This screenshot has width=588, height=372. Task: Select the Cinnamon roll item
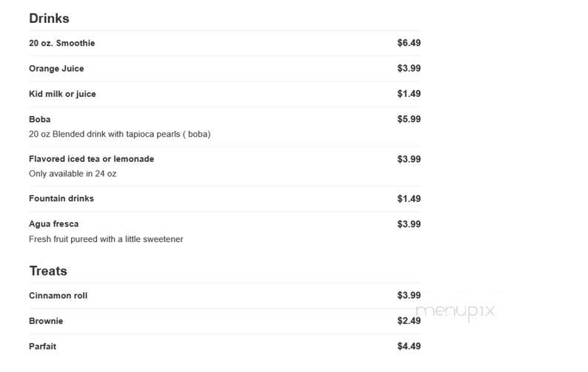(58, 296)
